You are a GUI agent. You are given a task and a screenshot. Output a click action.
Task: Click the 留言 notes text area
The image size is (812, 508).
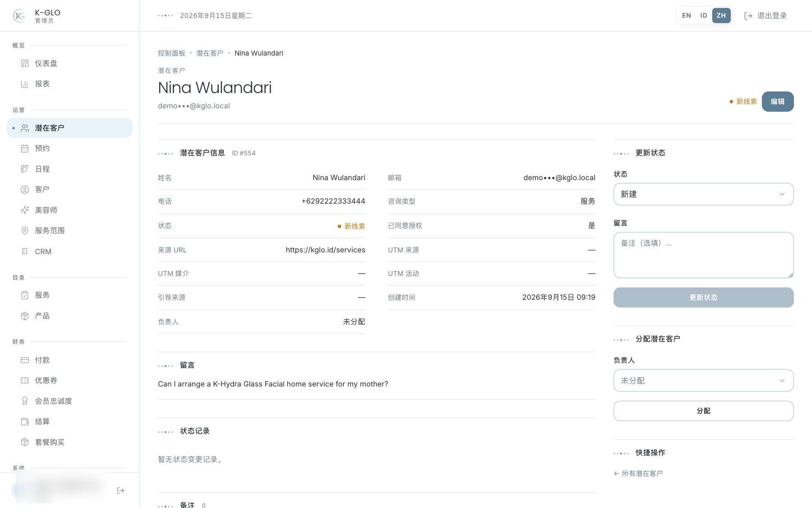click(x=703, y=255)
